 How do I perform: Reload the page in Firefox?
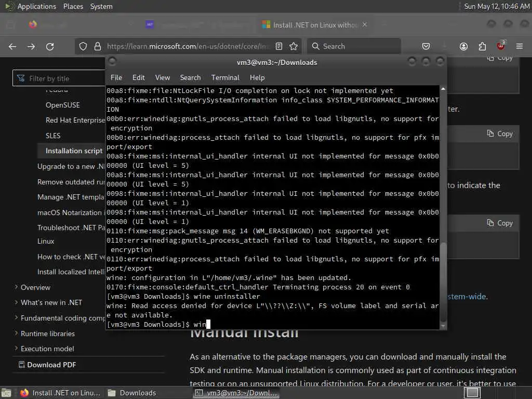coord(50,46)
